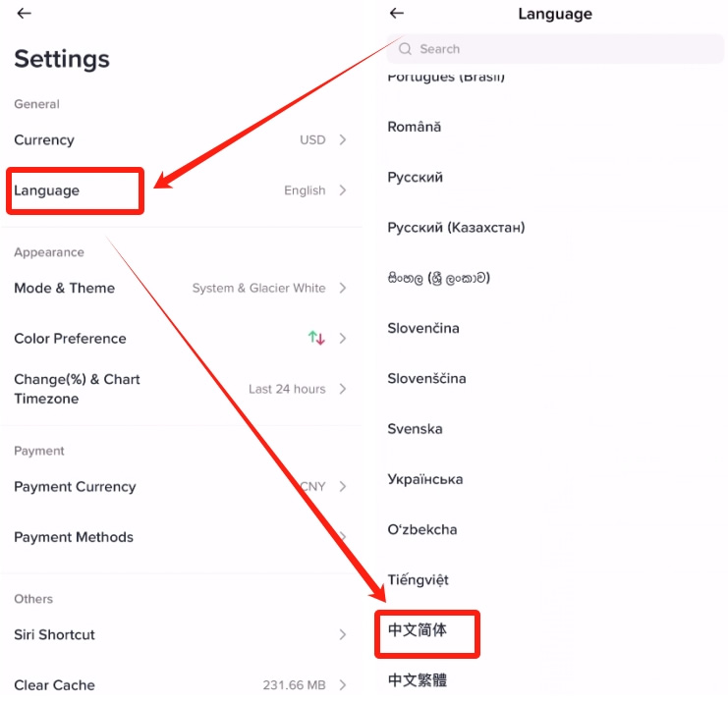Viewport: 728px width, 702px height.
Task: Open Clear Cache chevron beside 231.66 MB
Action: tap(343, 684)
